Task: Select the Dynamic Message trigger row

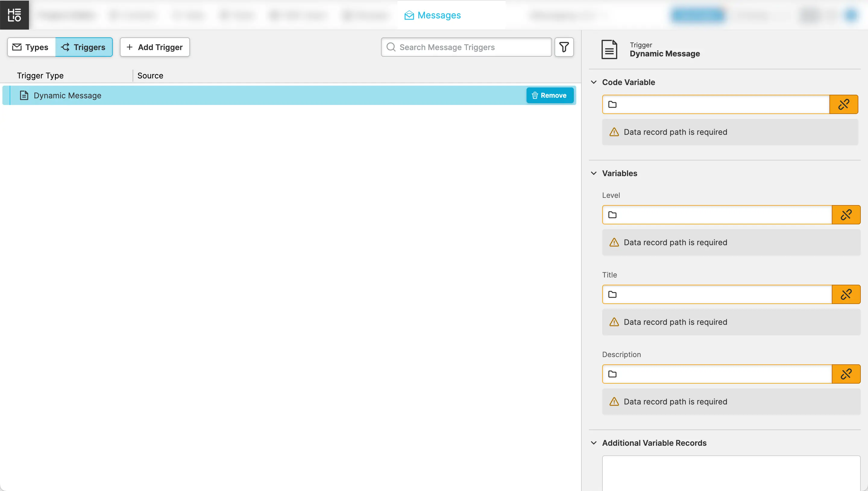Action: point(236,95)
